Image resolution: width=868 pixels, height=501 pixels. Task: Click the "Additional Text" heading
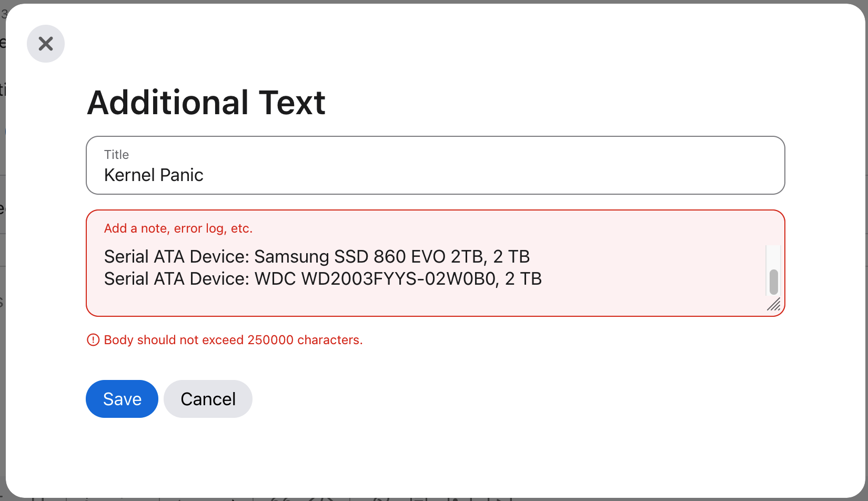click(x=206, y=102)
